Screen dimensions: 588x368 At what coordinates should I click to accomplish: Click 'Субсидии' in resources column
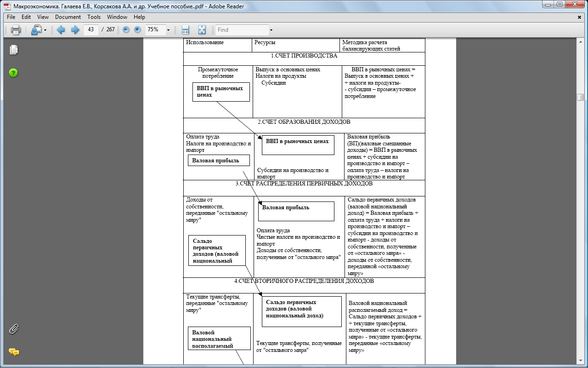(274, 83)
